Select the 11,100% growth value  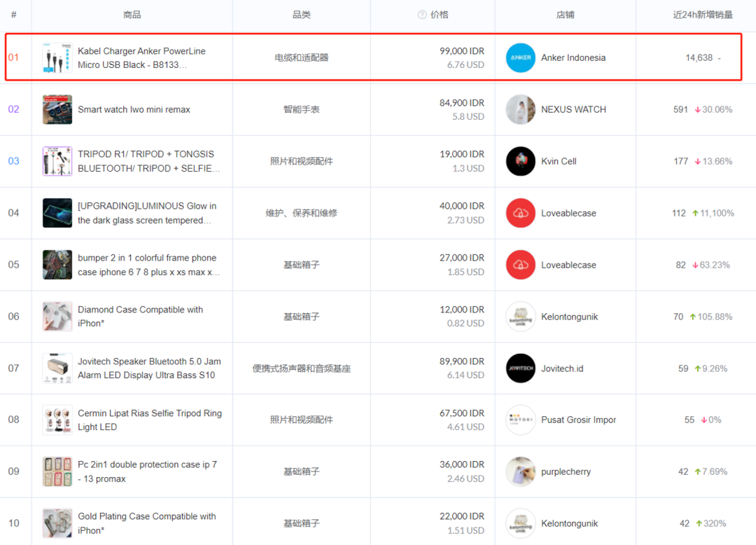coord(717,213)
